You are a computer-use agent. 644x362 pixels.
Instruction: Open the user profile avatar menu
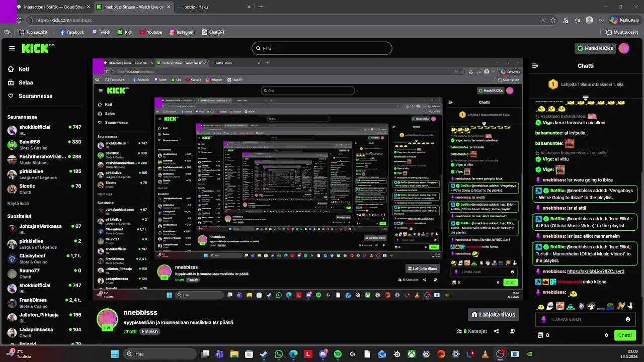(x=624, y=48)
